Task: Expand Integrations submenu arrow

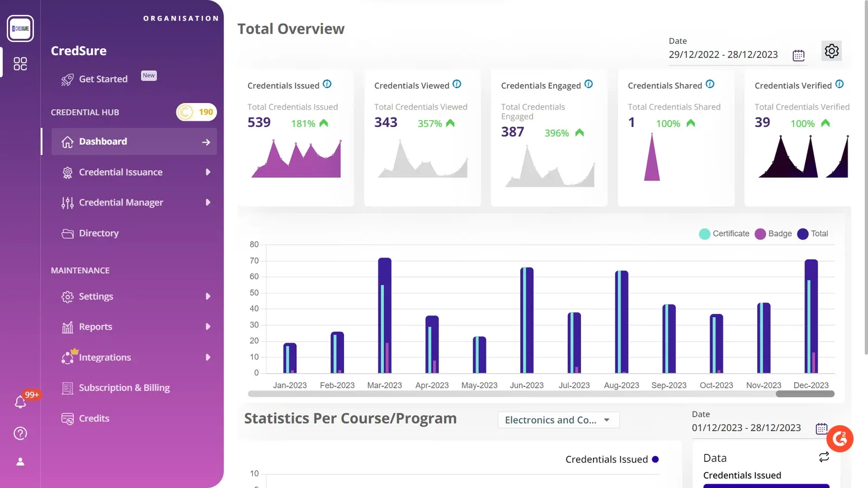Action: point(208,358)
